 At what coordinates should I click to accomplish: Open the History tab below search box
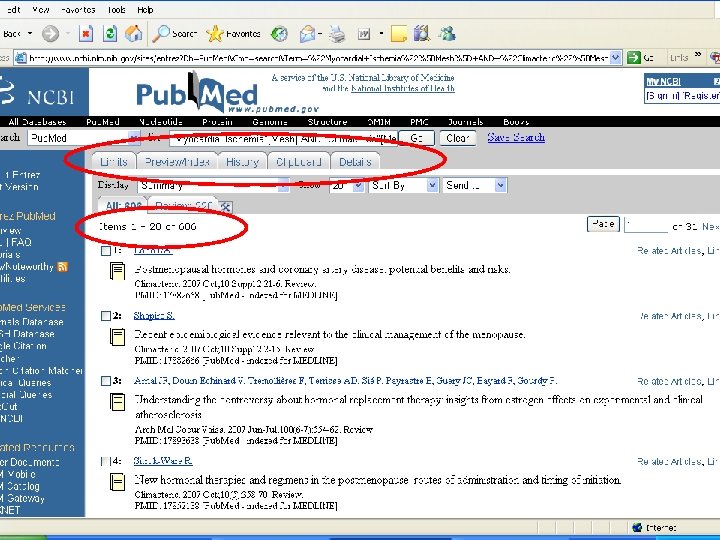(x=242, y=162)
